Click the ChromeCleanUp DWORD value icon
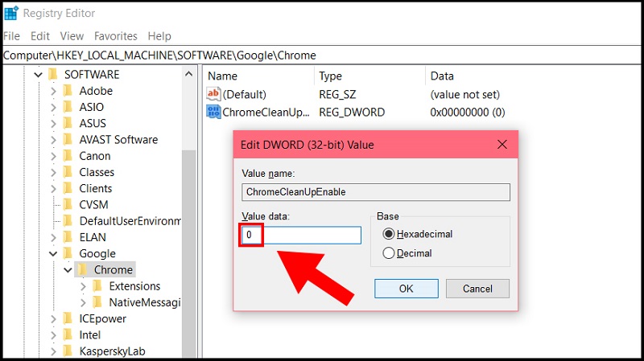The width and height of the screenshot is (644, 361). [213, 112]
